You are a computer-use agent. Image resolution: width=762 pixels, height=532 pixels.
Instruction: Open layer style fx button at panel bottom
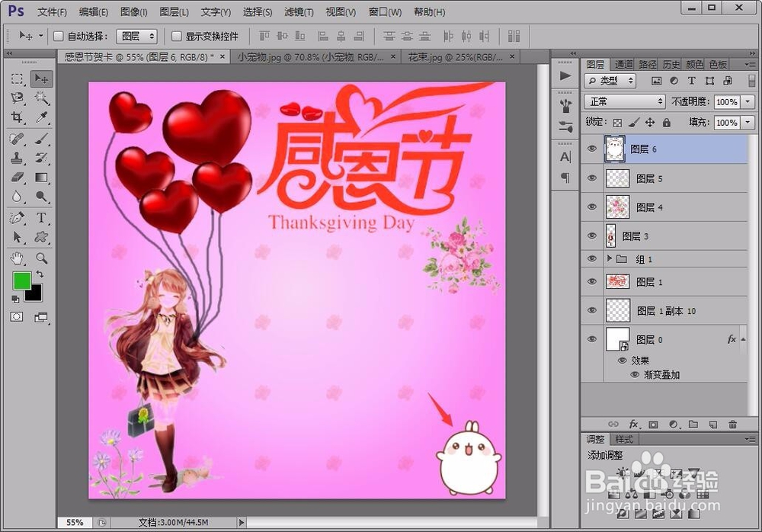pos(634,425)
